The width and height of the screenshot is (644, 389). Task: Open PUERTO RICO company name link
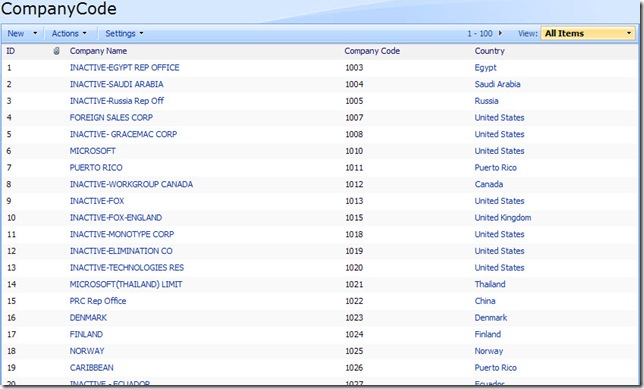96,168
